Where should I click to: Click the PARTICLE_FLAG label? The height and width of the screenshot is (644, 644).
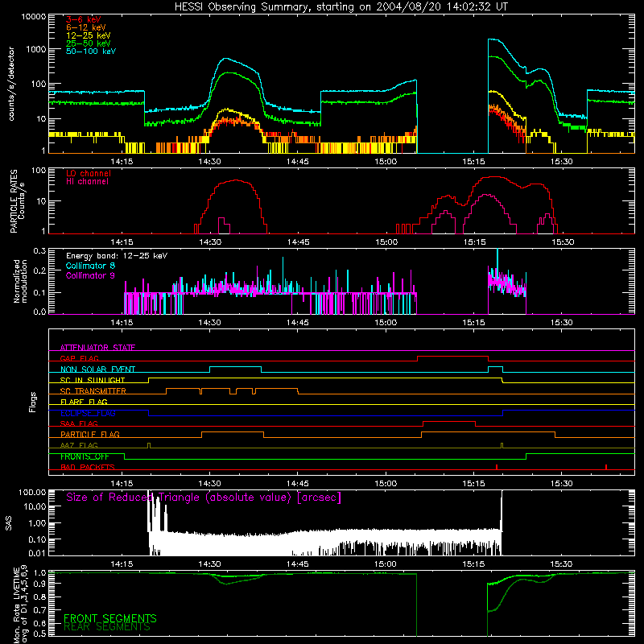[90, 434]
